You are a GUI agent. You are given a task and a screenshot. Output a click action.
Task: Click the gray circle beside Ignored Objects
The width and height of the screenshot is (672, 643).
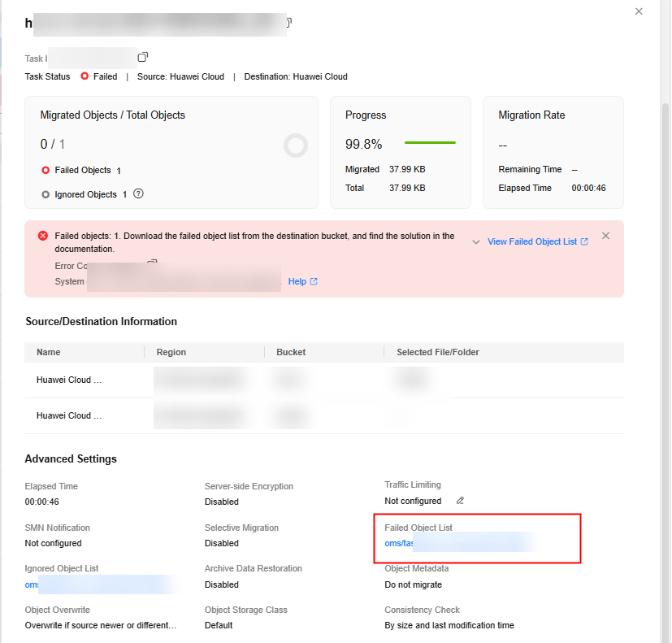coord(46,194)
